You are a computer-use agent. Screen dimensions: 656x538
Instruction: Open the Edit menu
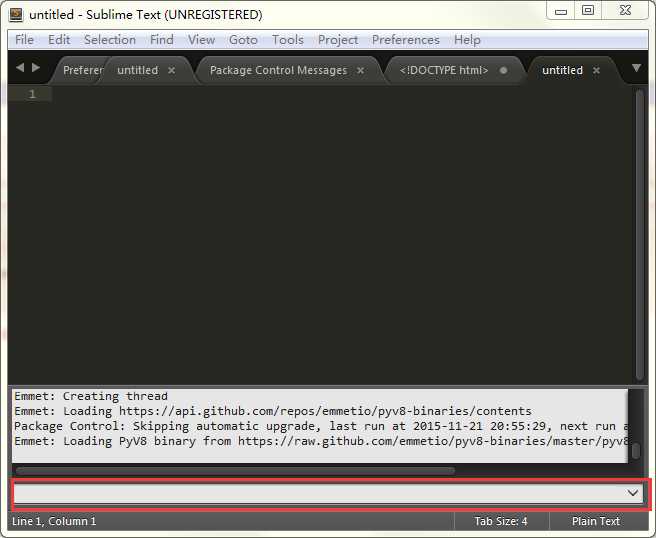[x=59, y=40]
